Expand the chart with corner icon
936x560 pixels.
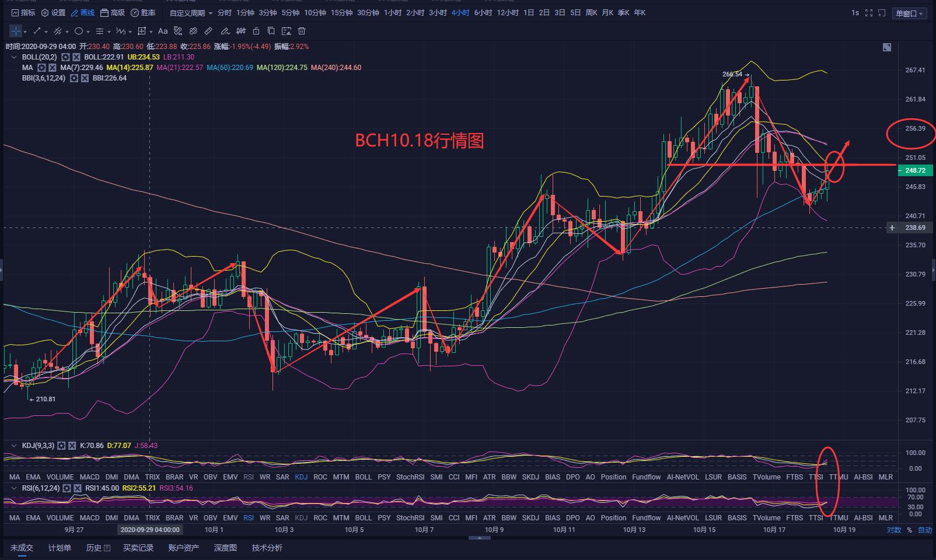coord(887,48)
